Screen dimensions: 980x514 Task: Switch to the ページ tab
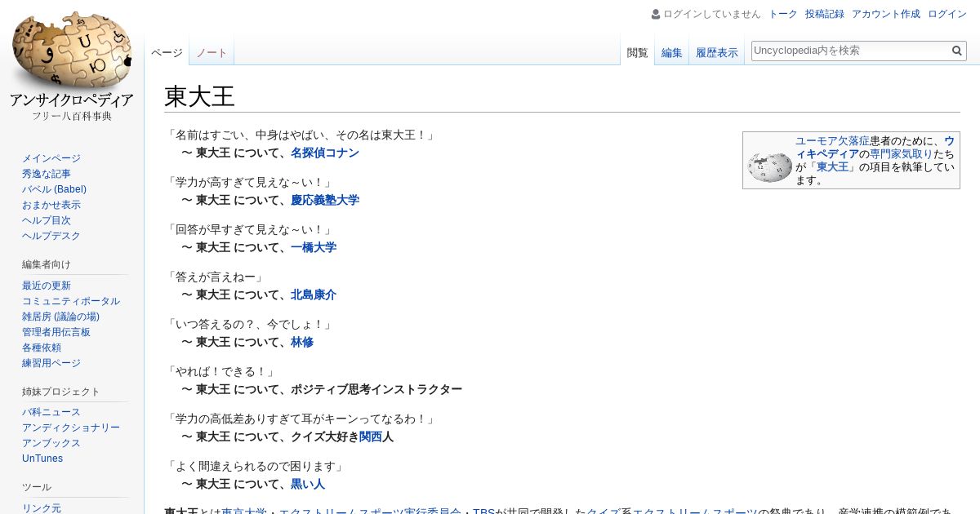(167, 52)
